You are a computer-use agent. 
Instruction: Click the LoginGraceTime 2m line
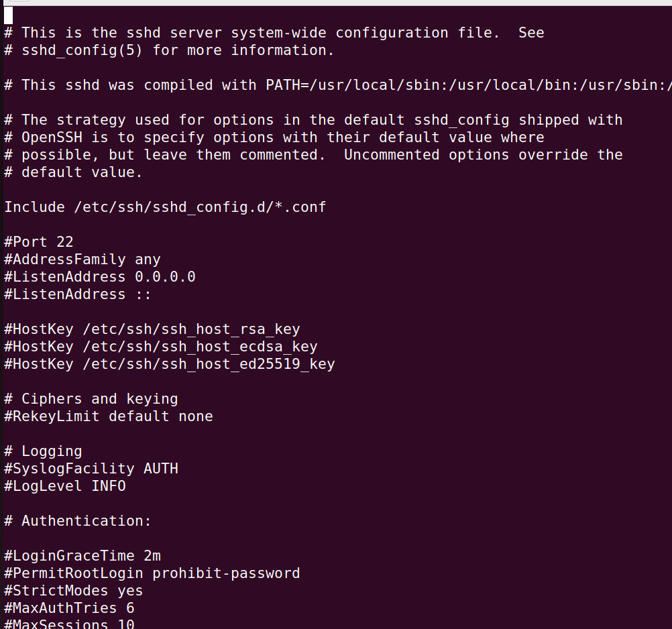[x=82, y=556]
